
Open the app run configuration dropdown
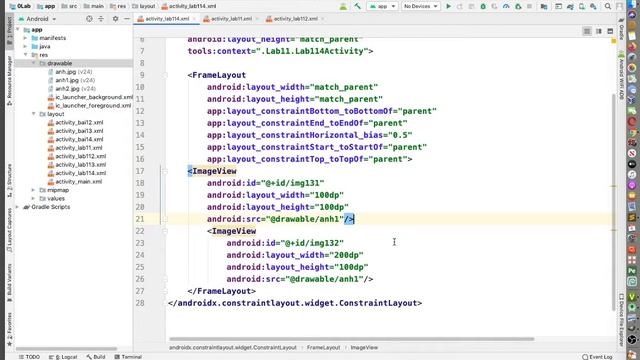pyautogui.click(x=382, y=6)
